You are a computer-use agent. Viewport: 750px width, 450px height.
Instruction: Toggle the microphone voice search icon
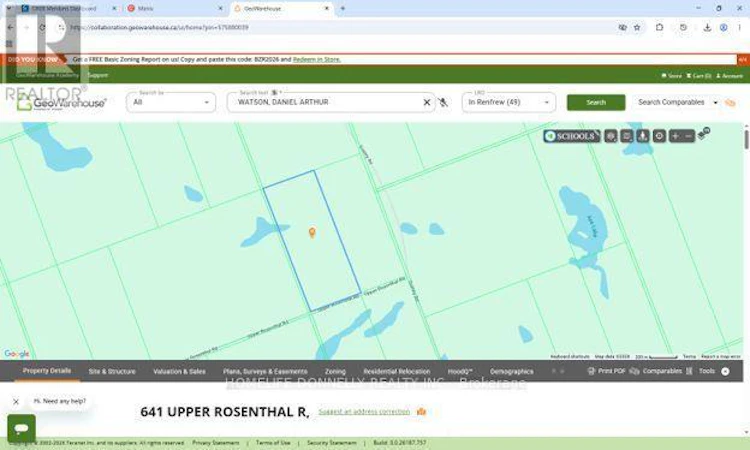(x=443, y=102)
